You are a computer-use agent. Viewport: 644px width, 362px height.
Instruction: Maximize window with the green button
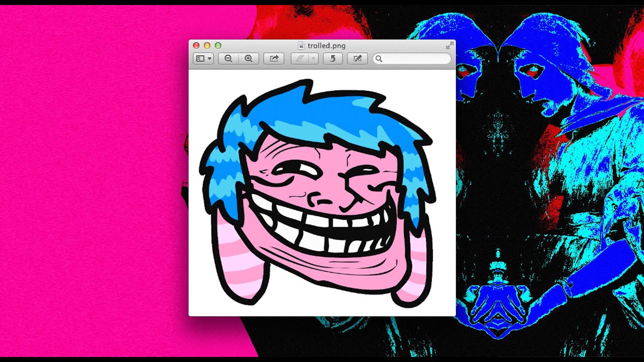pos(217,46)
